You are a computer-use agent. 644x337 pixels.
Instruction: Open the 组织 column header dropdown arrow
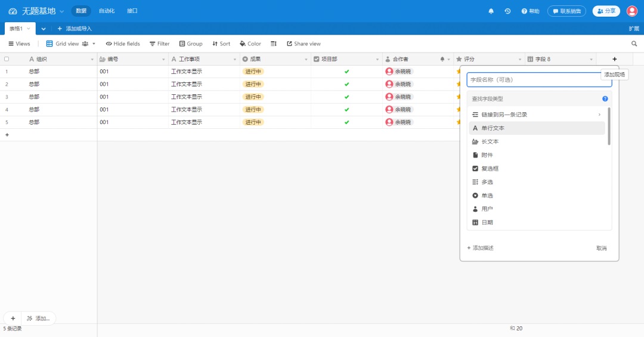(x=92, y=60)
